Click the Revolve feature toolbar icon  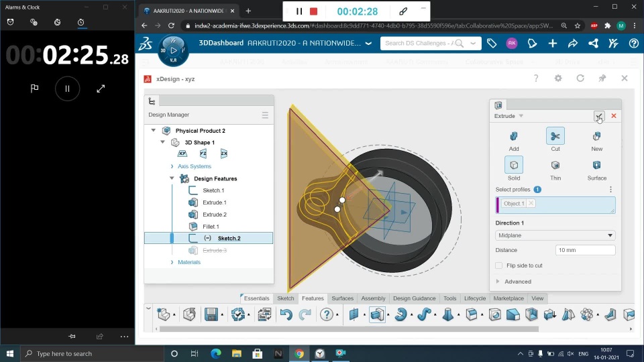point(400,315)
